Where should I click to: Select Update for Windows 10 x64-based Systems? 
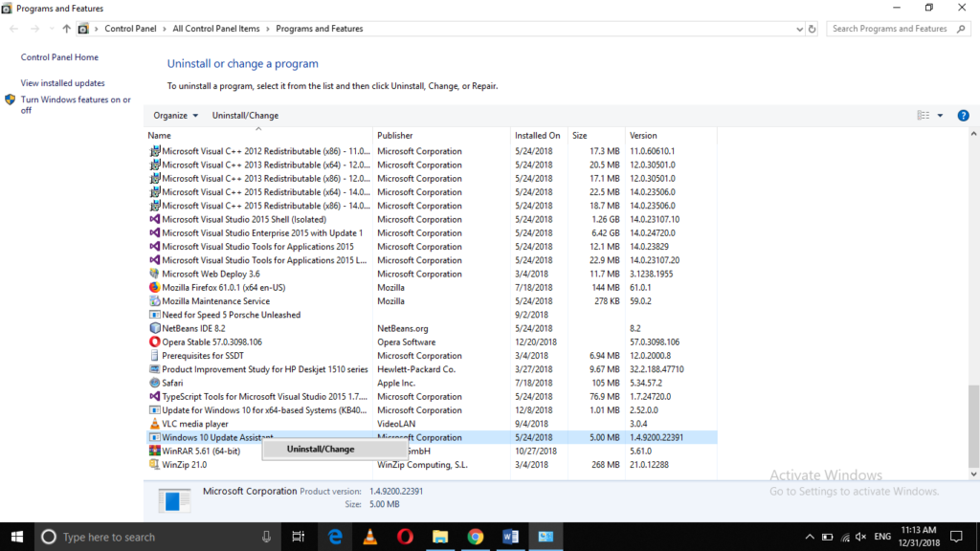[432, 410]
